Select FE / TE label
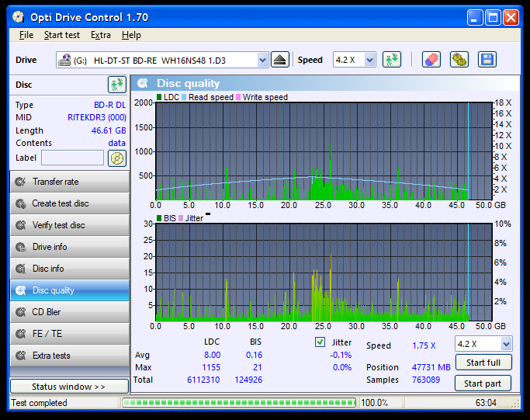The image size is (530, 420). [x=47, y=334]
